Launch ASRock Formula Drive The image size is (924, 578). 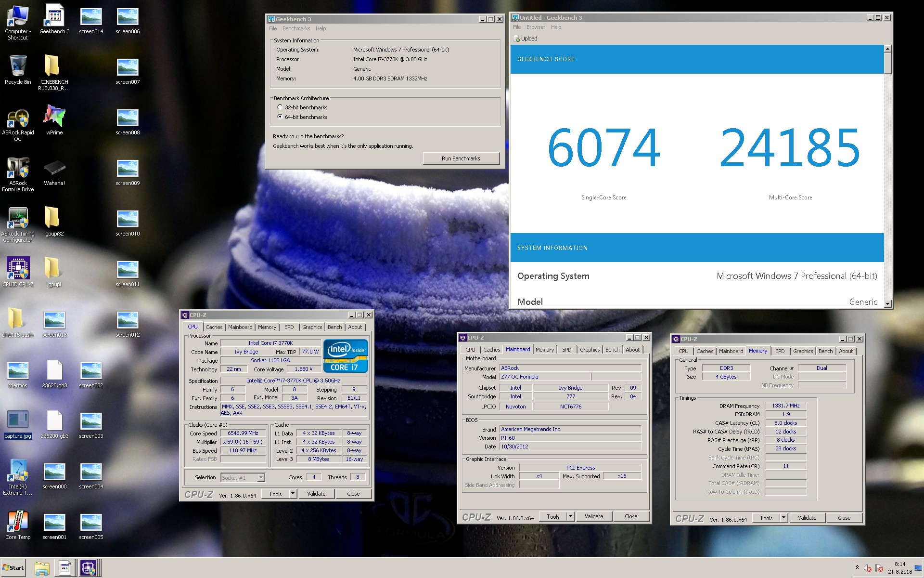[x=18, y=174]
